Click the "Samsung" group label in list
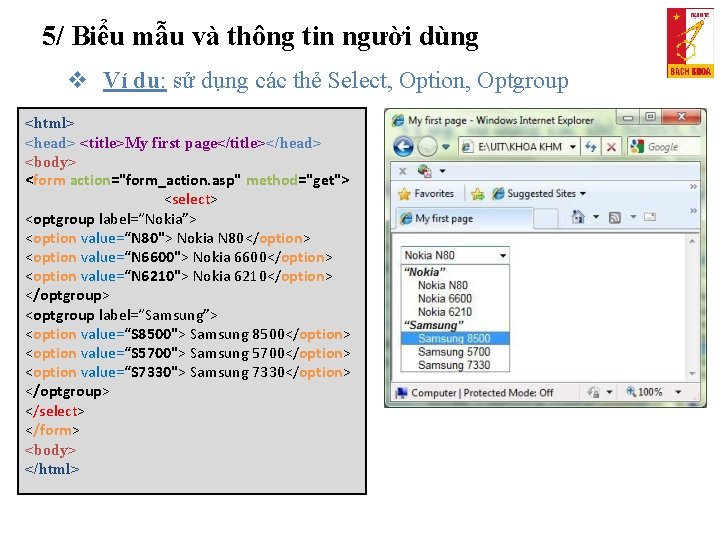This screenshot has height=540, width=720. click(x=433, y=325)
